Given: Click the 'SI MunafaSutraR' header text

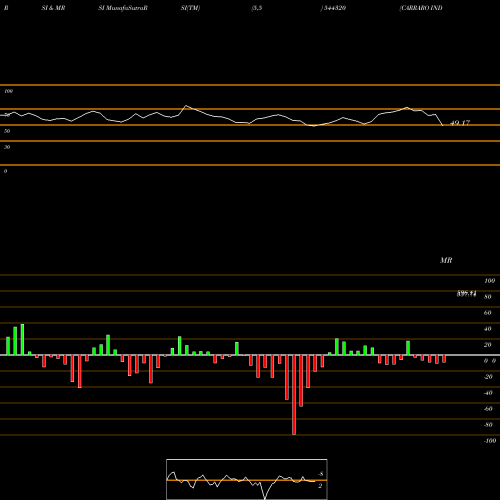Looking at the screenshot, I should coord(123,8).
